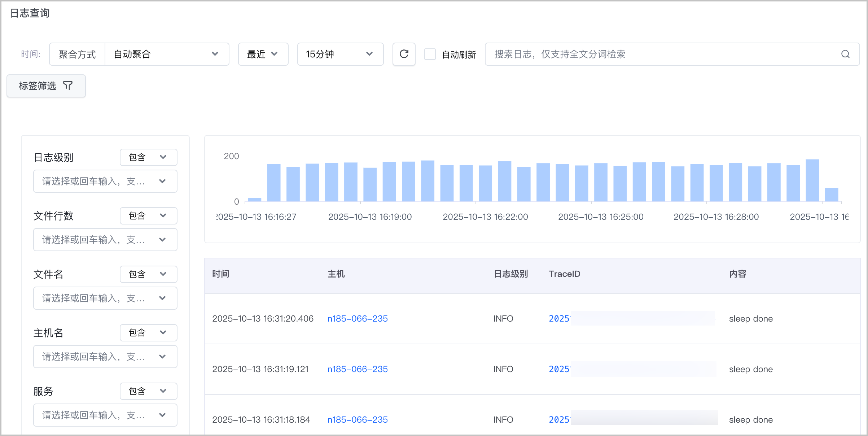Click the tallest bar near chart's right end
Image resolution: width=868 pixels, height=436 pixels.
pyautogui.click(x=812, y=180)
